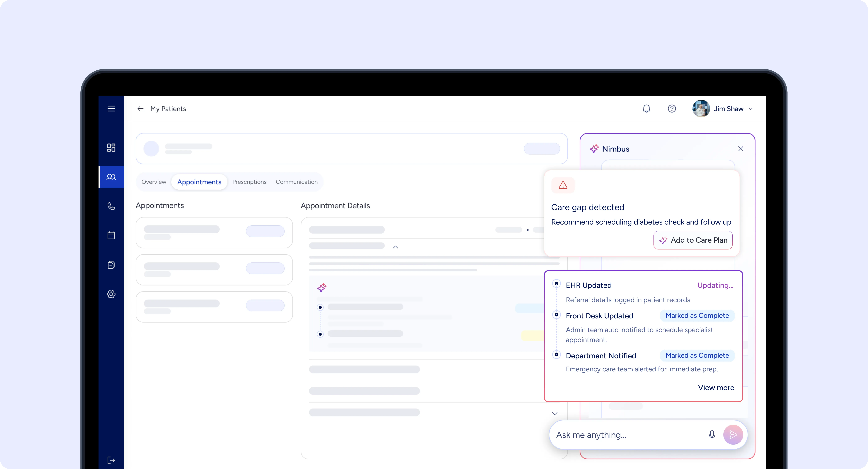Switch to the Communication tab
This screenshot has width=868, height=469.
[296, 182]
